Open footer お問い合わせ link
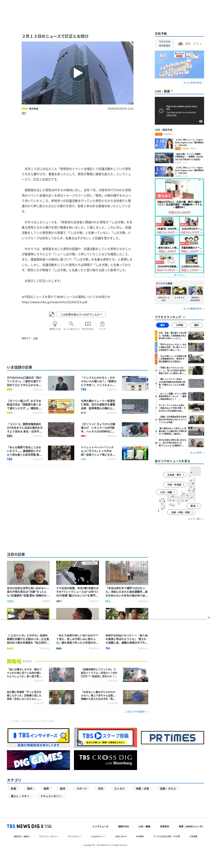 tap(121, 836)
